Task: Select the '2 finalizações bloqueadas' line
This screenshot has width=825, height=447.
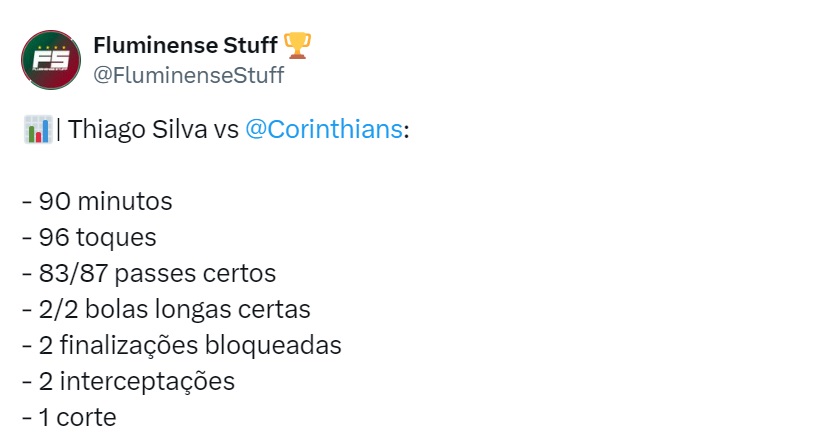Action: click(x=182, y=346)
